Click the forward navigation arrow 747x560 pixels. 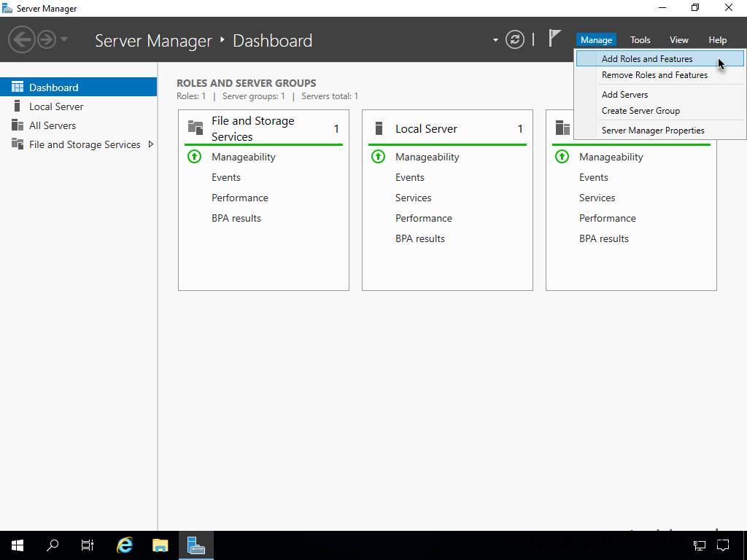pos(47,39)
